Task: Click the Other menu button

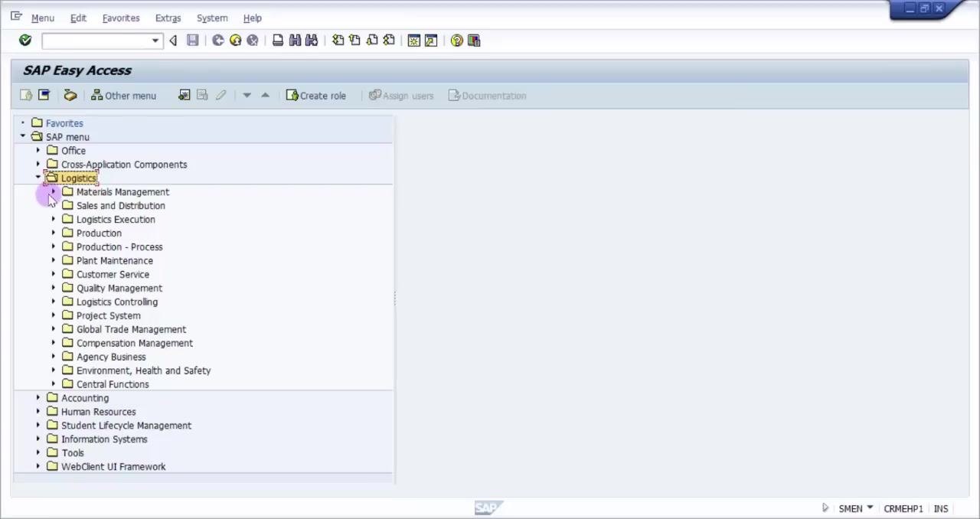Action: pyautogui.click(x=123, y=96)
